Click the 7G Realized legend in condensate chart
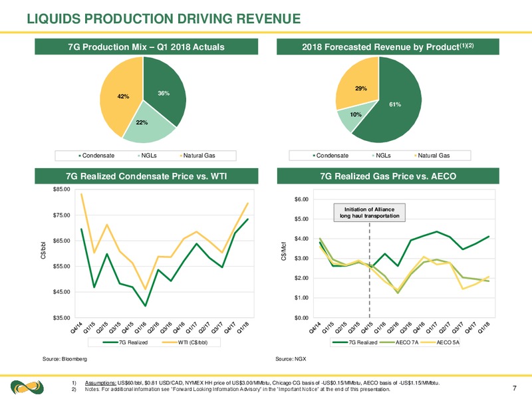The height and width of the screenshot is (399, 532). pos(125,342)
